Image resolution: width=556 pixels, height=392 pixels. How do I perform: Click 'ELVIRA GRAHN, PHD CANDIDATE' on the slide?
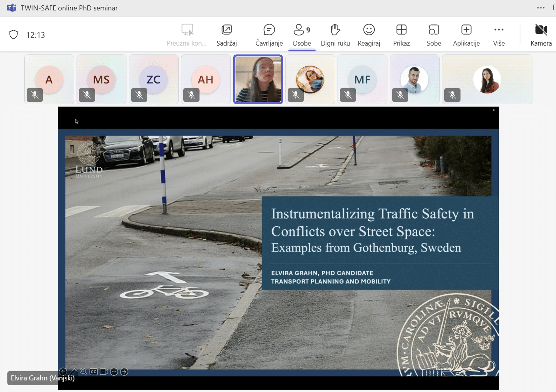[322, 273]
